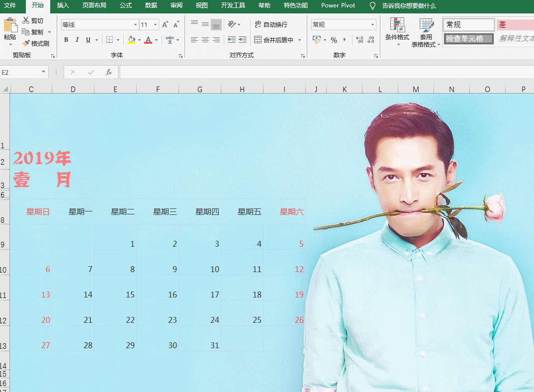This screenshot has height=392, width=534.
Task: Apply comma style format
Action: coord(344,40)
